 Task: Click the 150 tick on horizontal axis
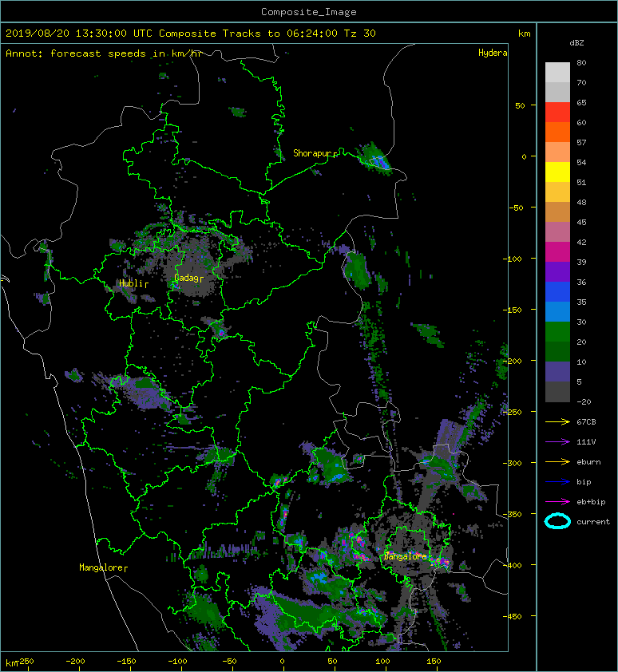click(434, 662)
